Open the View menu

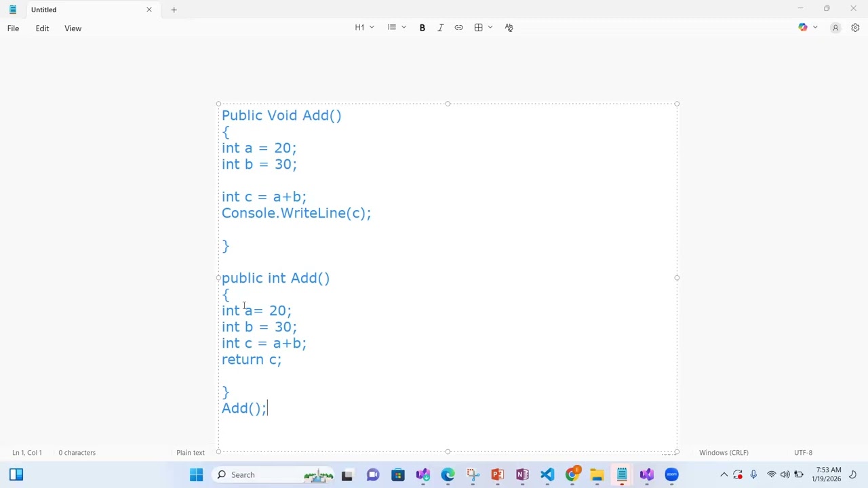[x=73, y=28]
